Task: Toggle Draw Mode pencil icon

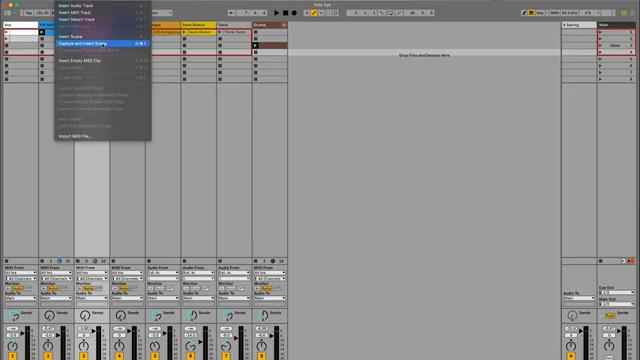Action: pos(524,13)
